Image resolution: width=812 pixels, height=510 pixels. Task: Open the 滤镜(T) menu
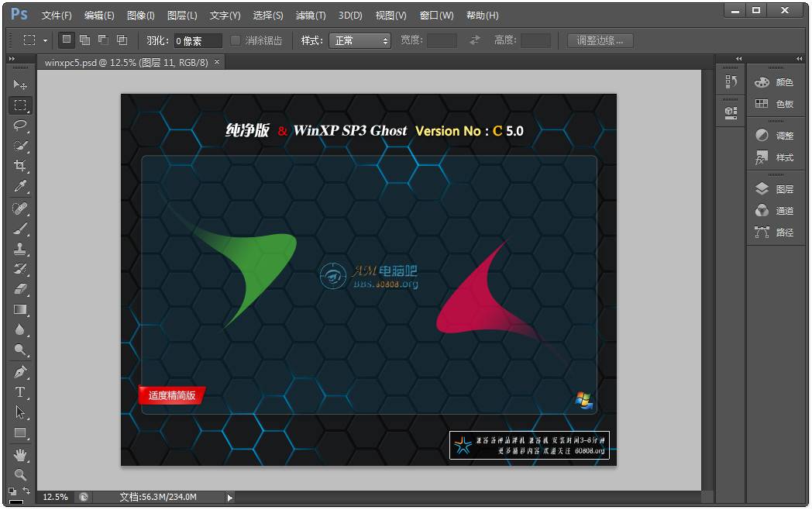[311, 16]
